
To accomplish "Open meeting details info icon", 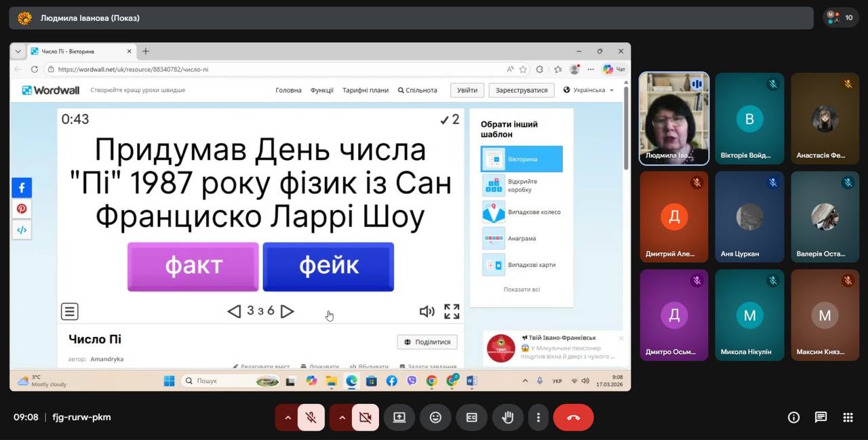I will [793, 418].
